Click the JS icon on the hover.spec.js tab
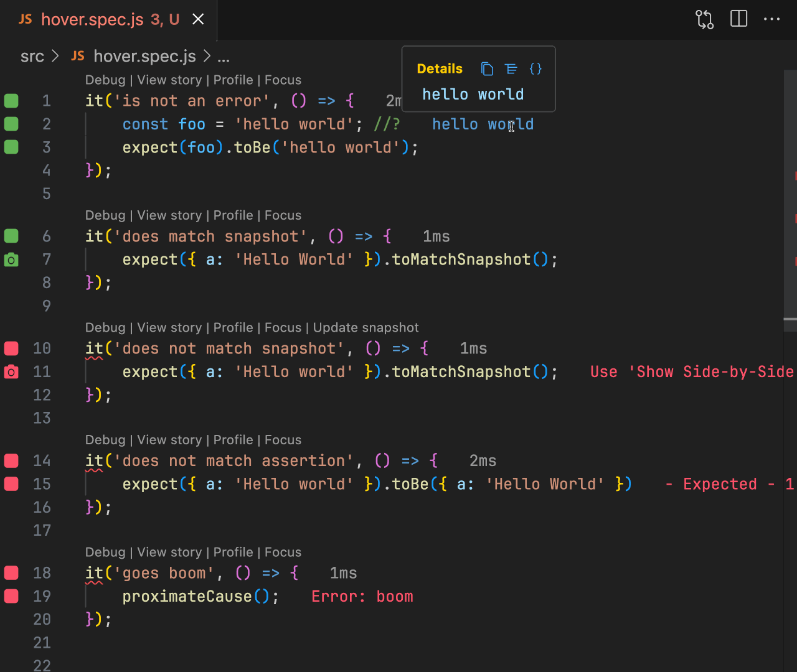The height and width of the screenshot is (672, 797). coord(25,19)
